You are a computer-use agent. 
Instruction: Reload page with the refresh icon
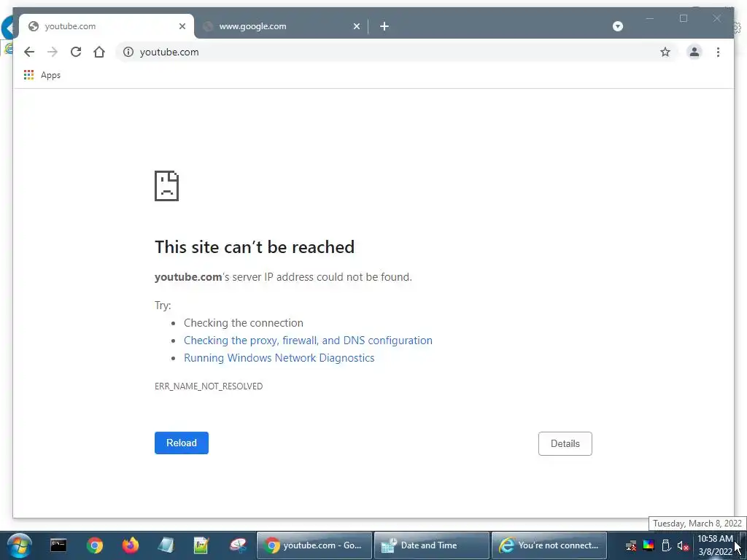(76, 52)
